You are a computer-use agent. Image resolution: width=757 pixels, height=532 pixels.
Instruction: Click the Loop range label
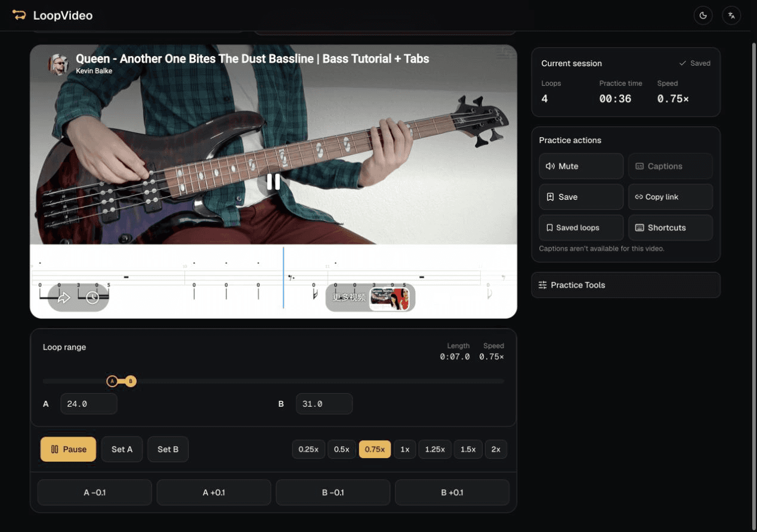click(64, 347)
